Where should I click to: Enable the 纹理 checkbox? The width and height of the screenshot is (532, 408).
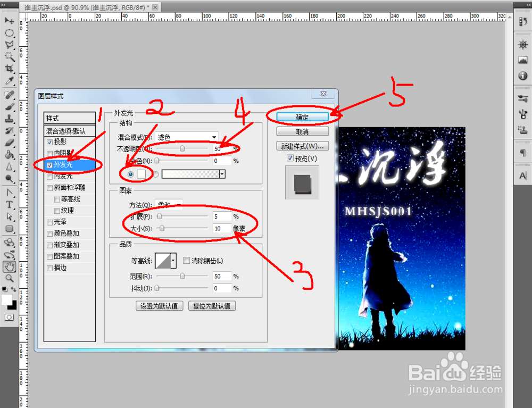tap(57, 211)
